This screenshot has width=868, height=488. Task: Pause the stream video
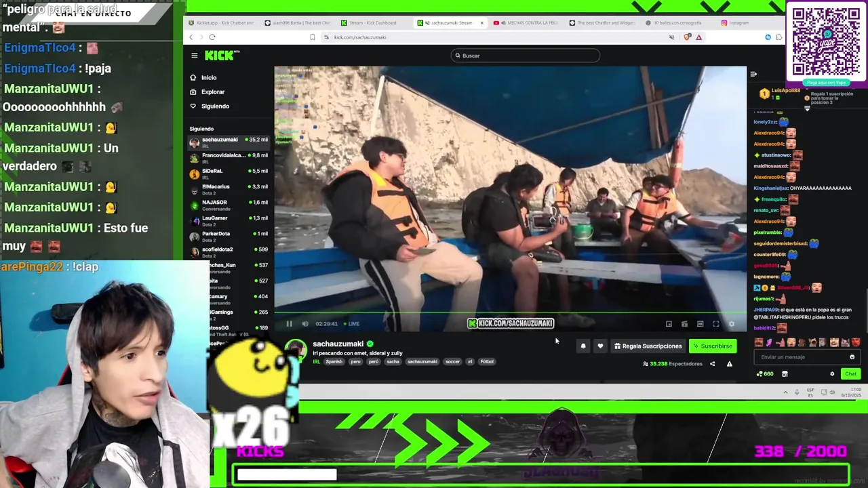(289, 324)
